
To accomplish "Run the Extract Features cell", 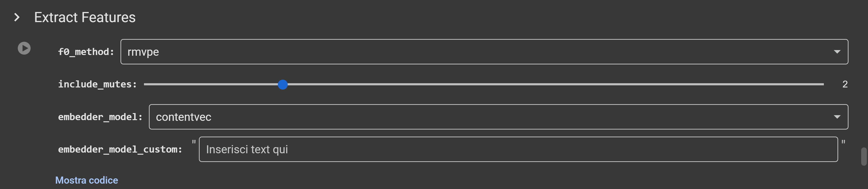I will click(24, 48).
